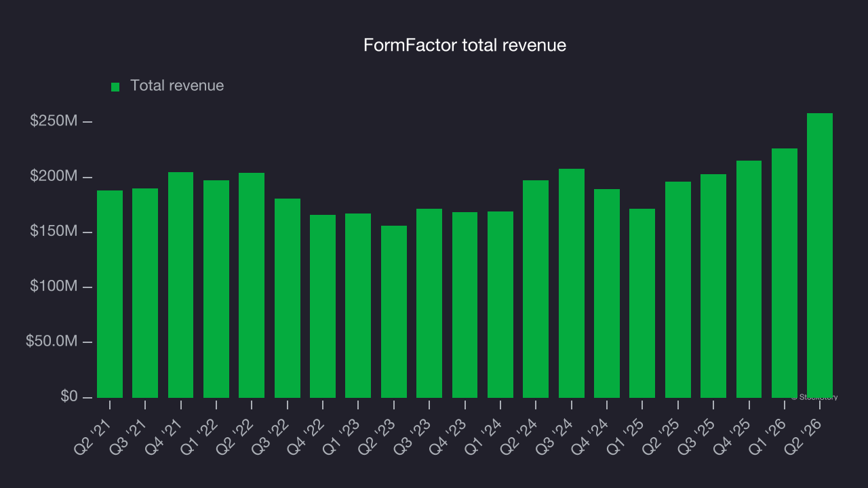This screenshot has width=868, height=488.
Task: Select the Q2 '25 revenue bar
Action: coord(678,289)
